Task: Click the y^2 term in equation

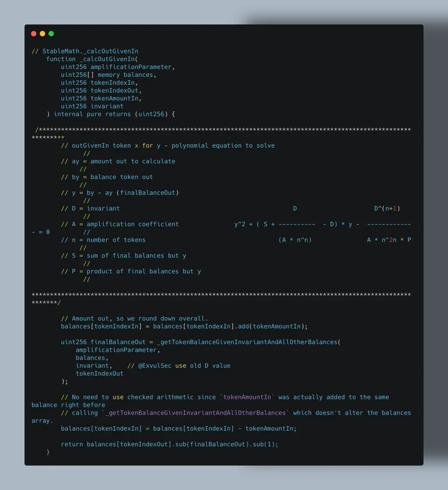Action: coord(240,224)
